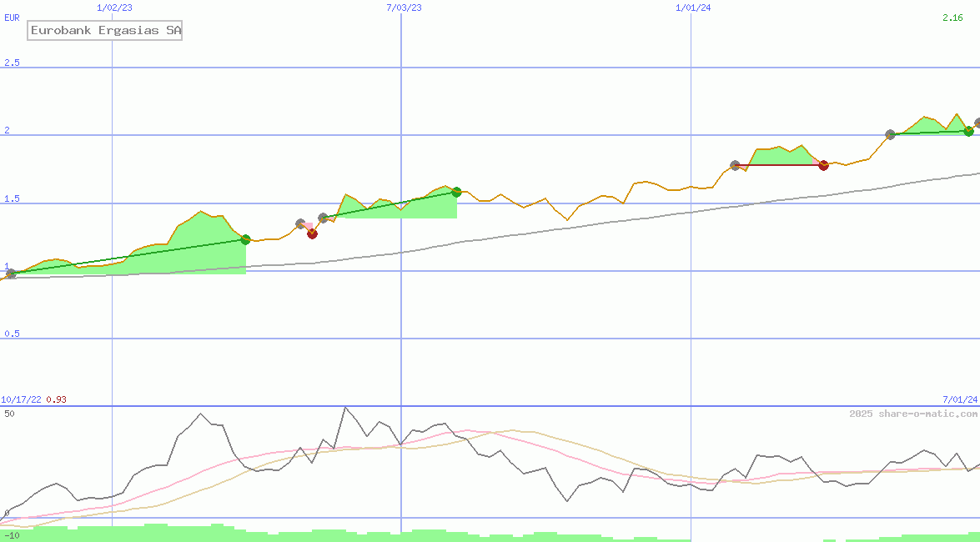Click the green 2.16 latest price value
This screenshot has height=542, width=980.
pyautogui.click(x=952, y=18)
